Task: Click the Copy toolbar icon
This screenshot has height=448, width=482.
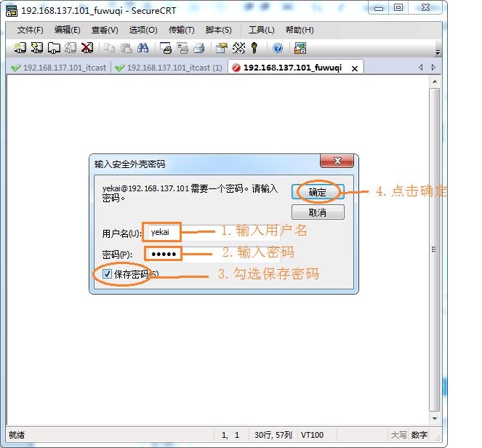Action: pos(109,48)
